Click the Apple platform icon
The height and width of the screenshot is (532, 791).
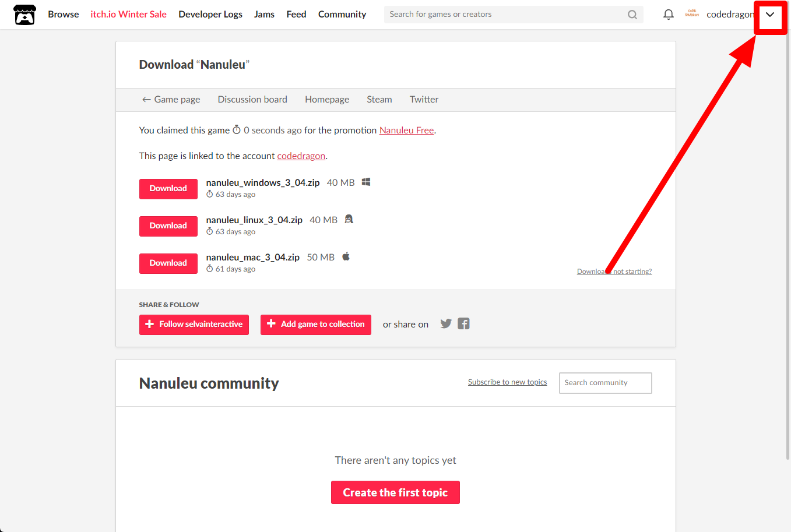[x=346, y=256]
